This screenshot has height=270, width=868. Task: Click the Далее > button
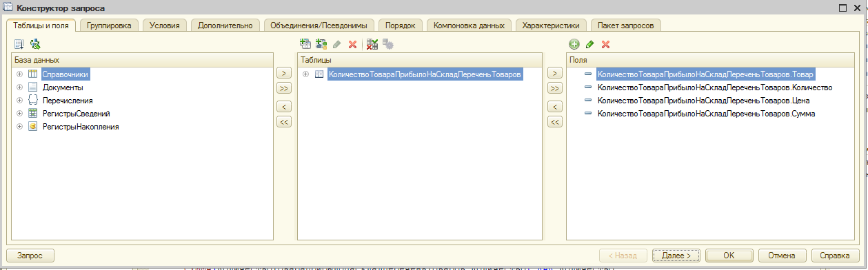676,255
